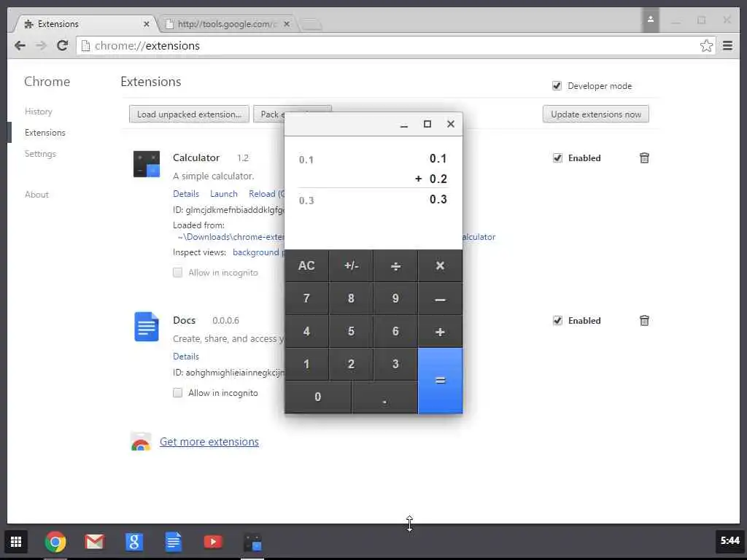The width and height of the screenshot is (747, 560).
Task: Open the app launcher grid in taskbar
Action: point(16,542)
